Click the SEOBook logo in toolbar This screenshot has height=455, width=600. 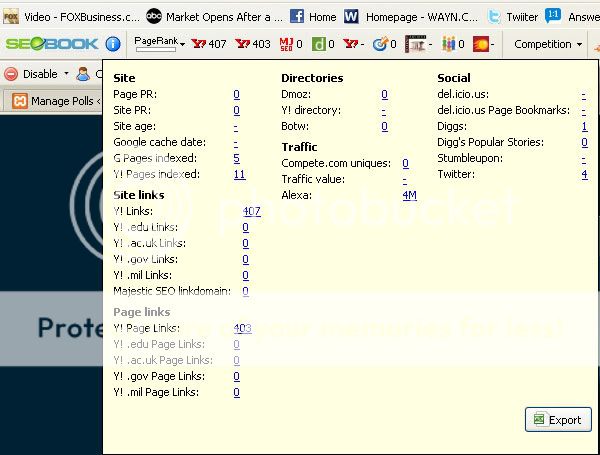tap(52, 44)
